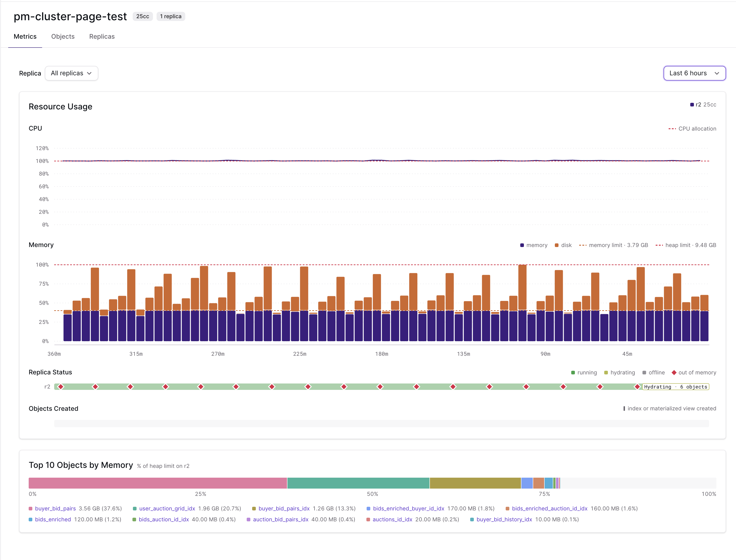Switch to the Replicas tab
Image resolution: width=736 pixels, height=560 pixels.
pyautogui.click(x=102, y=36)
